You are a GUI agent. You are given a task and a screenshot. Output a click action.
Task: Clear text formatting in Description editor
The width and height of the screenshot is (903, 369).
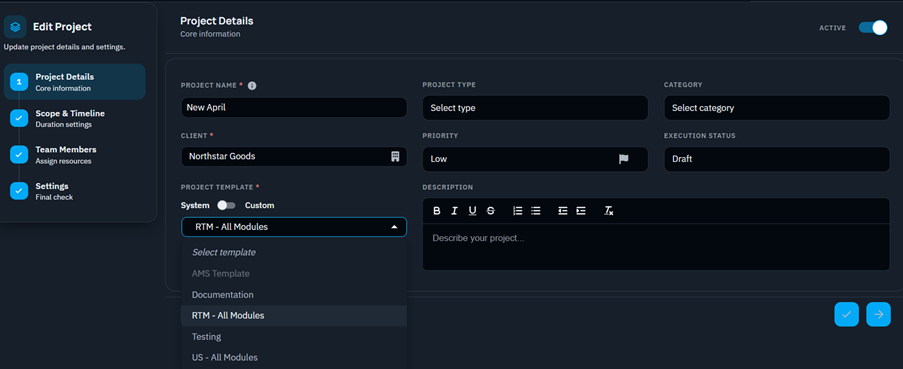pos(609,211)
